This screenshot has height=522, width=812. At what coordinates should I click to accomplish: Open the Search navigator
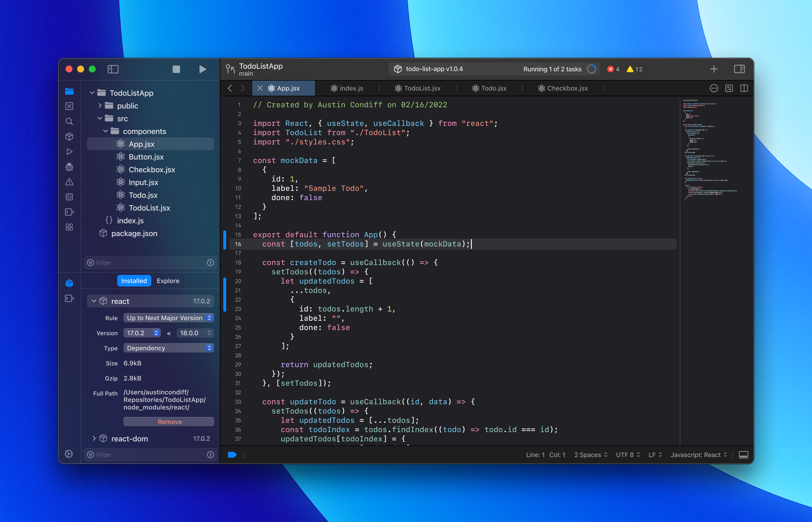[x=70, y=121]
